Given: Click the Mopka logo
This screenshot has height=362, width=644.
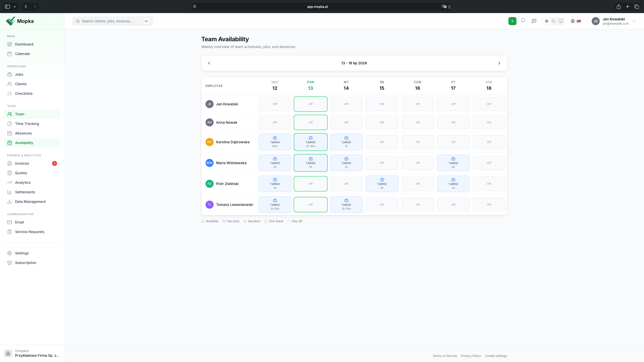Looking at the screenshot, I should 20,21.
